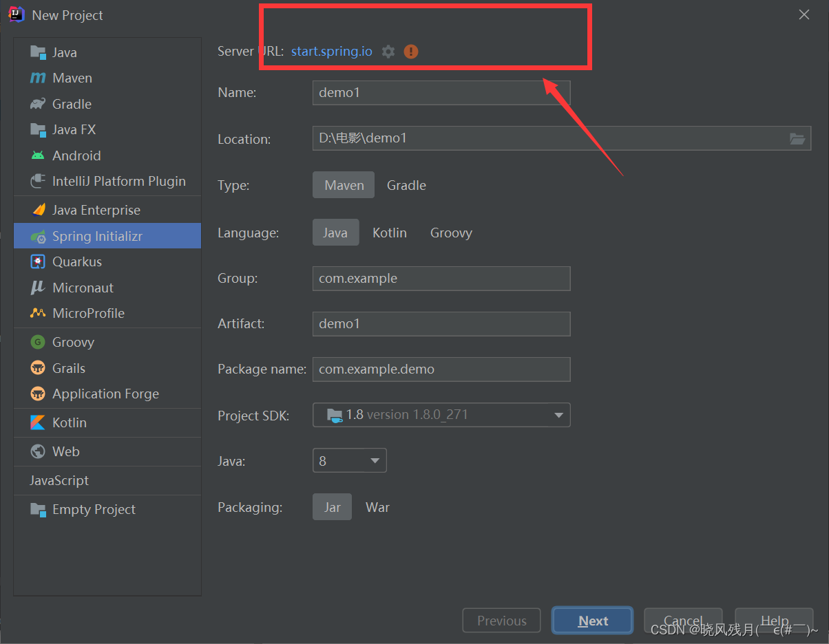Click the Micronaut mu icon
The height and width of the screenshot is (644, 829).
pos(38,288)
